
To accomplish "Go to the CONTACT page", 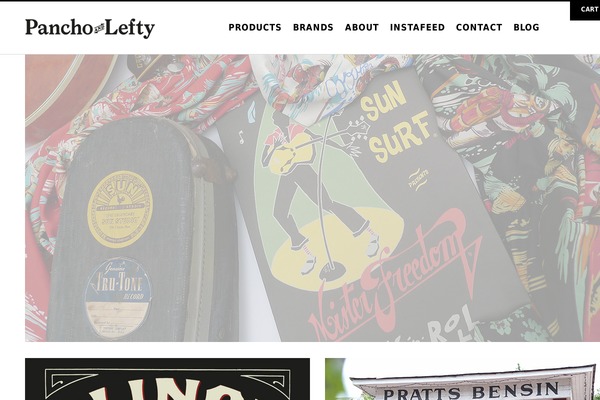I will pos(479,28).
